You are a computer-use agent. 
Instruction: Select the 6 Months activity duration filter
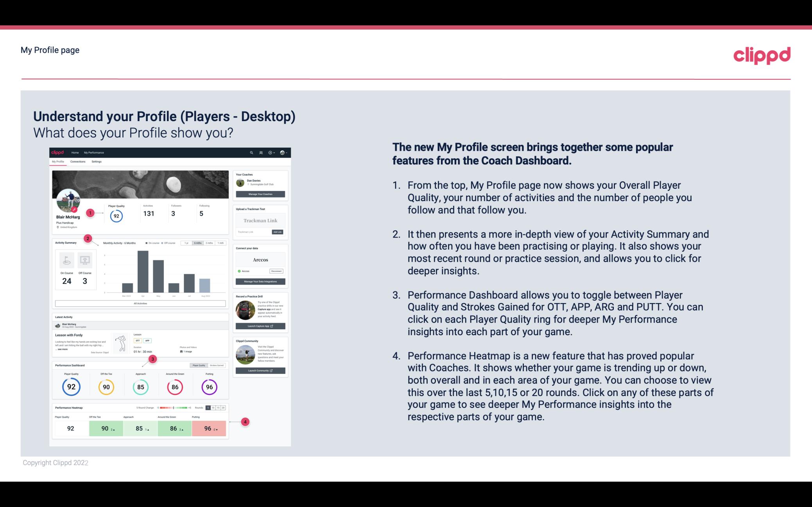pos(198,244)
